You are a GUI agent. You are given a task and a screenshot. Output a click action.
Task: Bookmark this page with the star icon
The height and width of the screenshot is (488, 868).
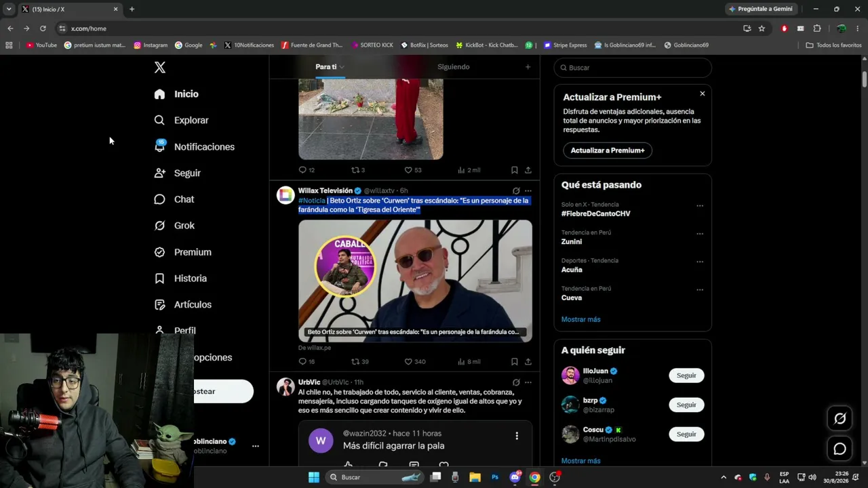(762, 28)
